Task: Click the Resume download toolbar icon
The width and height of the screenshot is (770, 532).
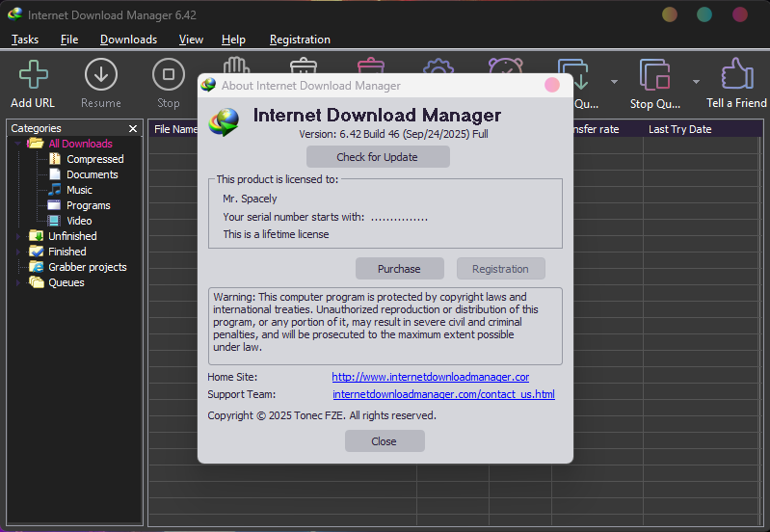Action: point(100,74)
